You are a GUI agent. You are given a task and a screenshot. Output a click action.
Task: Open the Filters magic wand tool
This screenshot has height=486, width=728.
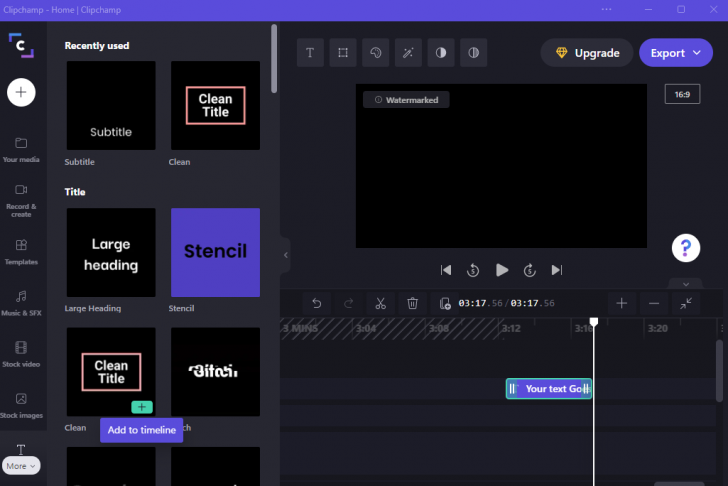point(408,53)
